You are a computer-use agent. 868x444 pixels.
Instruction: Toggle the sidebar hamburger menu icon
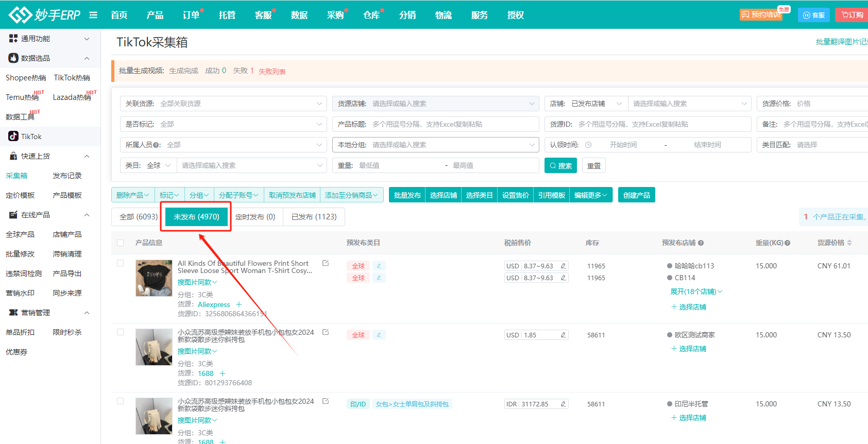[93, 15]
